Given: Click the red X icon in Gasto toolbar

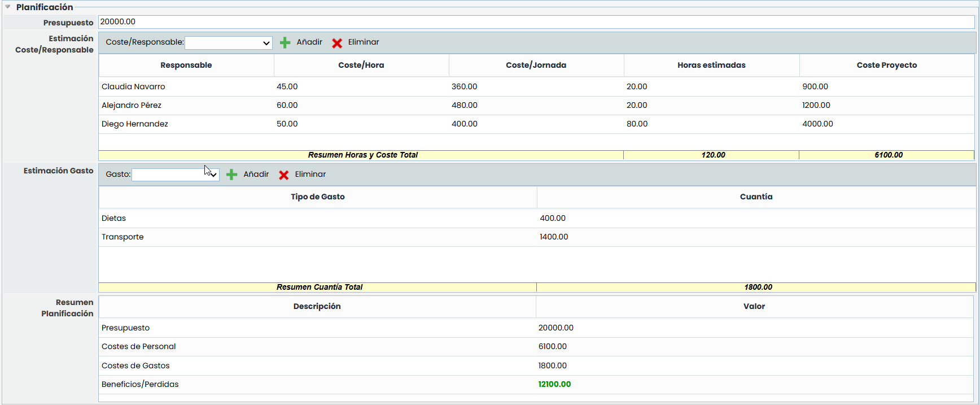Looking at the screenshot, I should tap(284, 175).
